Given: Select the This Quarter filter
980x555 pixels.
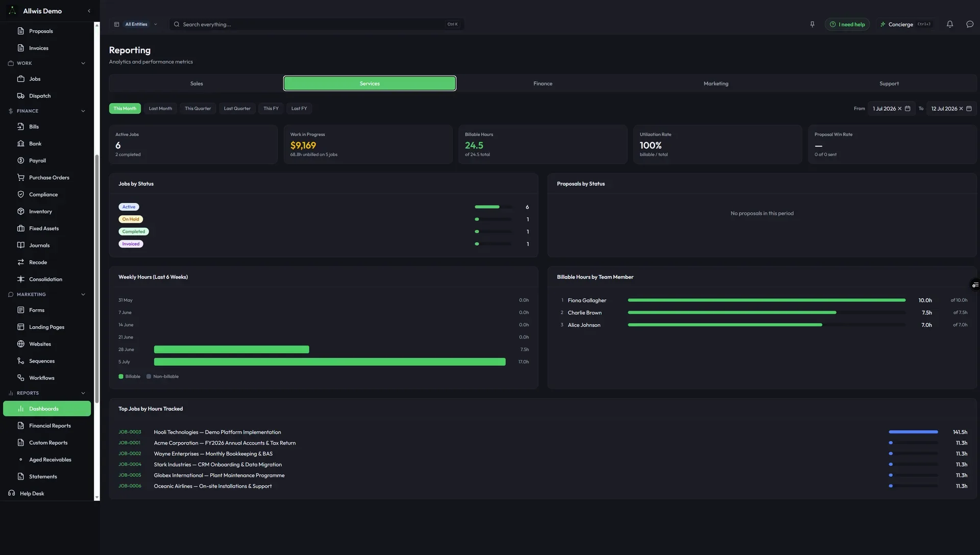Looking at the screenshot, I should (x=198, y=108).
